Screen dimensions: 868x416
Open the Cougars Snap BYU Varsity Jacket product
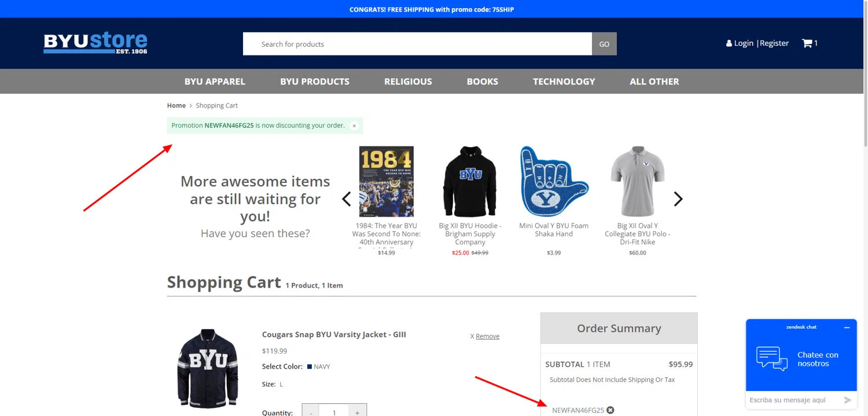(334, 334)
